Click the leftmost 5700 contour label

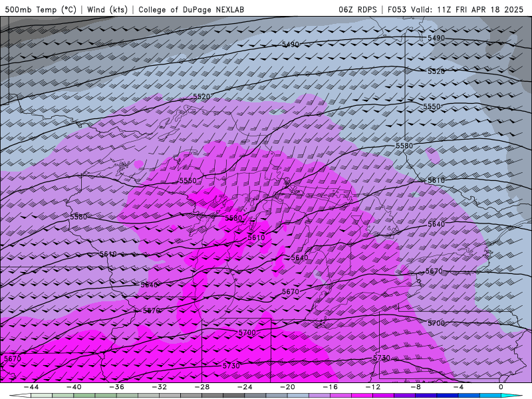[247, 332]
